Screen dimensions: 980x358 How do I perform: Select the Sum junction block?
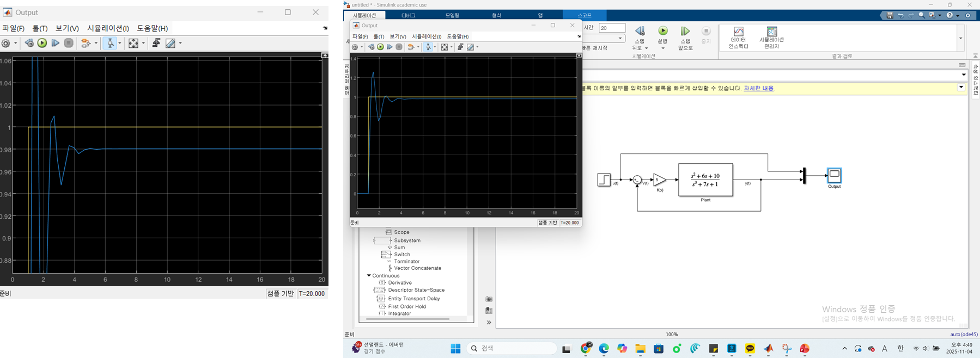tap(637, 180)
